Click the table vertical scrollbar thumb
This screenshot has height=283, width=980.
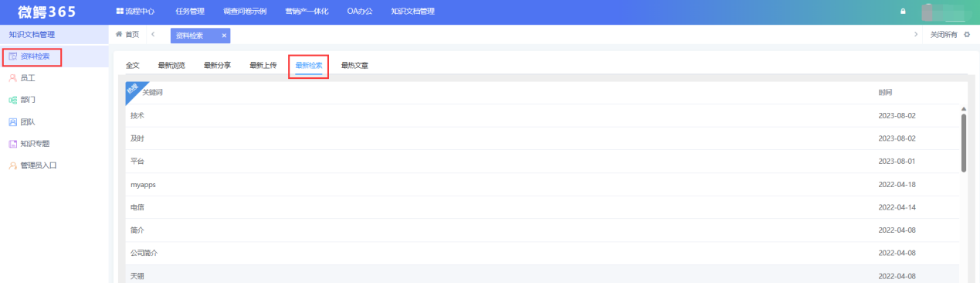[963, 143]
